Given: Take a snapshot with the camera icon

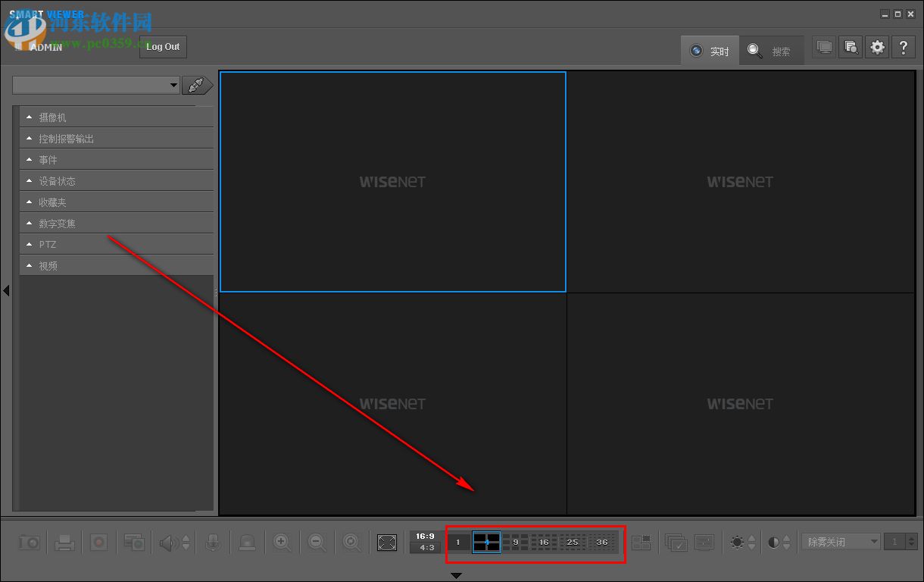Looking at the screenshot, I should click(x=29, y=542).
